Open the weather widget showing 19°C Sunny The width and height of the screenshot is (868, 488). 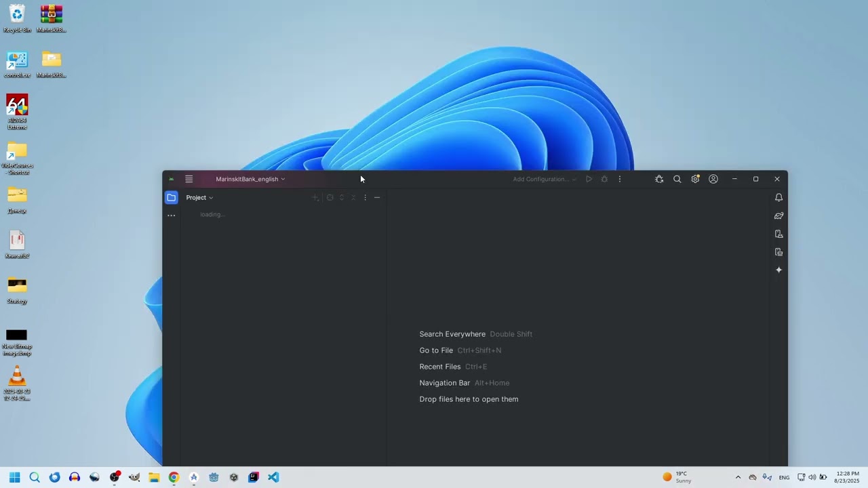[677, 477]
